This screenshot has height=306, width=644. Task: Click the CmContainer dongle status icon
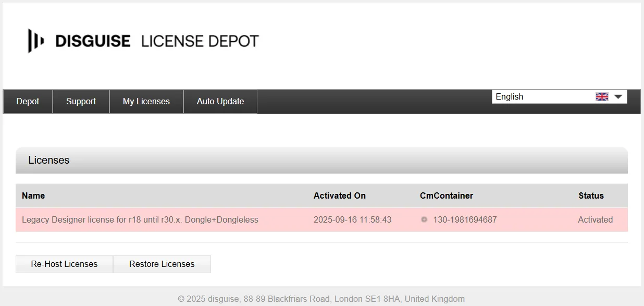point(424,219)
